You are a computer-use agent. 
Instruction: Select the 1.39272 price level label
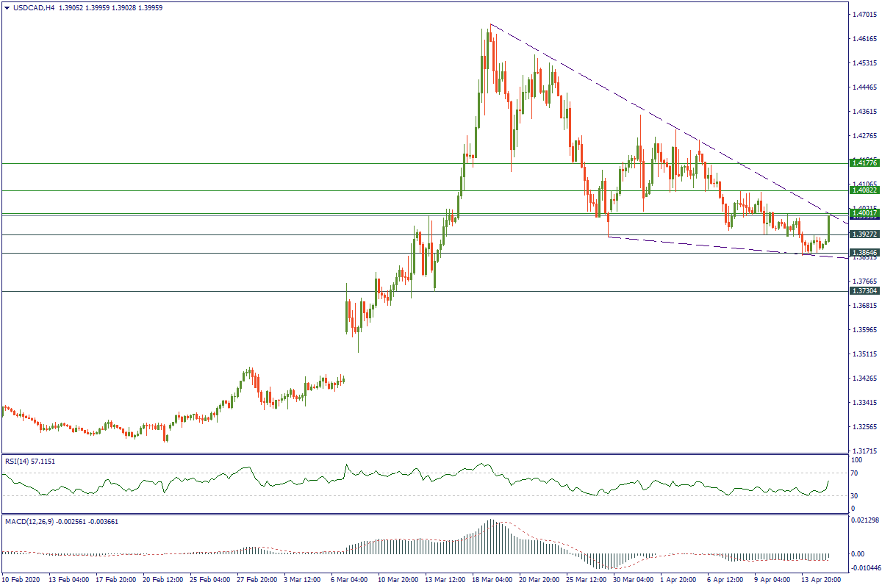864,234
